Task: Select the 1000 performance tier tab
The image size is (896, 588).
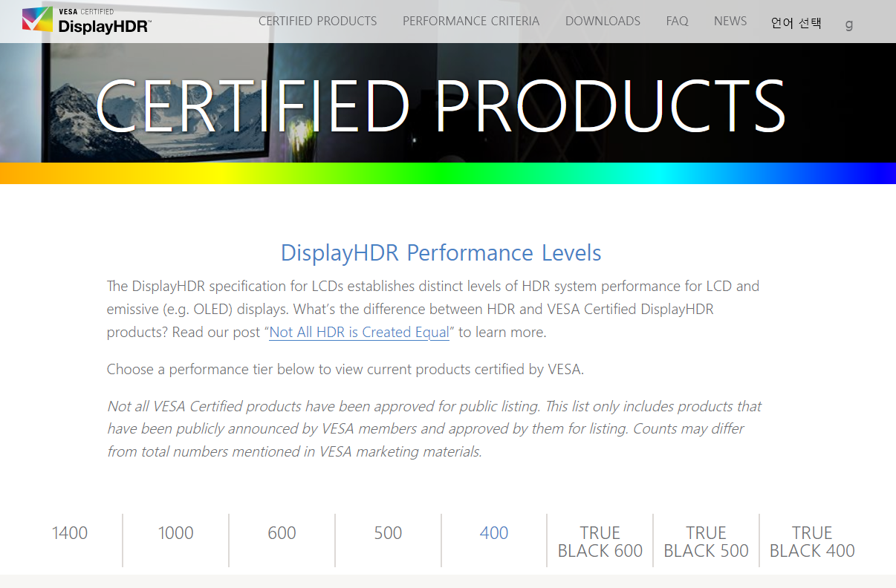Action: (x=176, y=533)
